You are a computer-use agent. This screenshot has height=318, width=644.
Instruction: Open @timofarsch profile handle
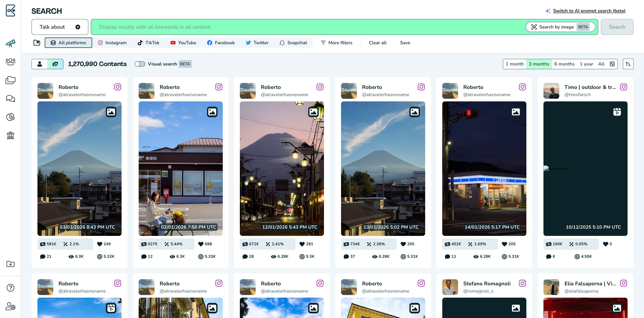(577, 95)
